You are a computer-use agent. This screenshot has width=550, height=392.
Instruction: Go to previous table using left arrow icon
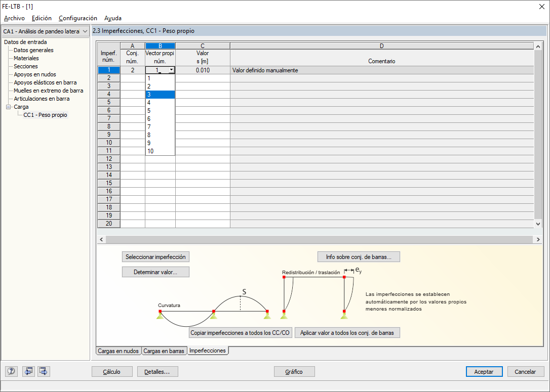click(x=28, y=371)
